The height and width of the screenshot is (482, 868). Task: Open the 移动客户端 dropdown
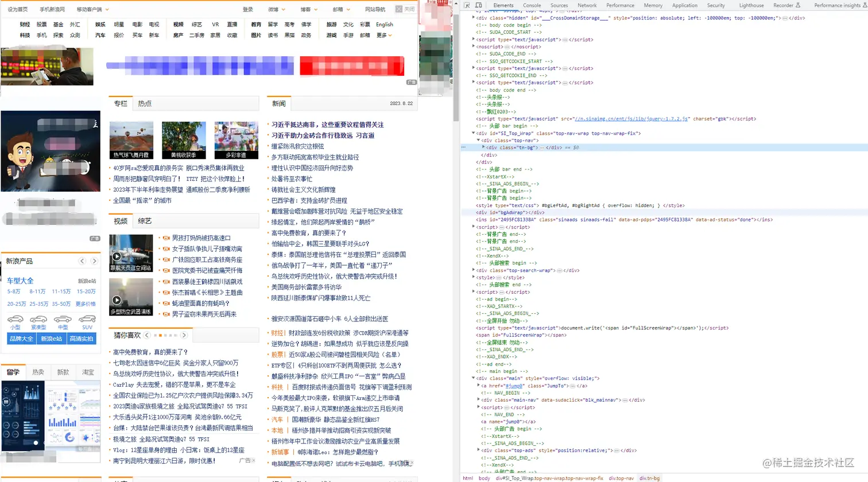coord(92,9)
